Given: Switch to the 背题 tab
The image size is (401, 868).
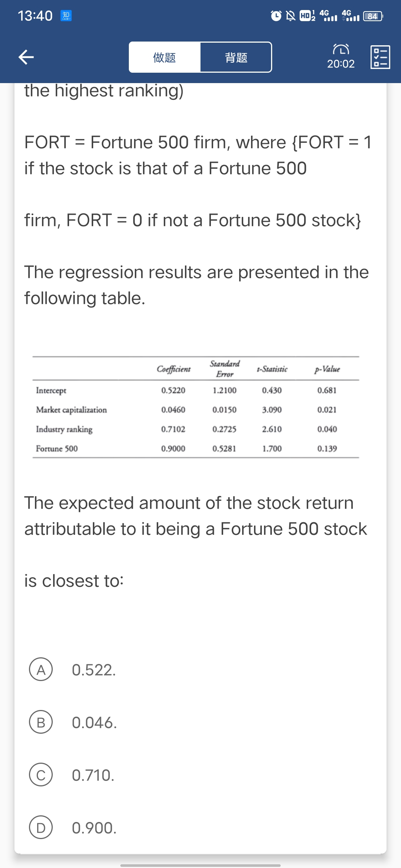Looking at the screenshot, I should point(236,57).
